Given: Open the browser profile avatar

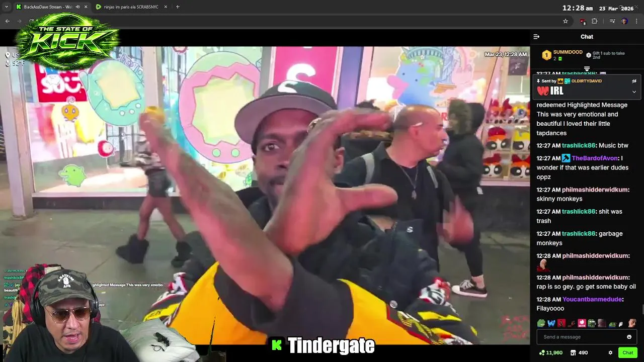Looking at the screenshot, I should pyautogui.click(x=624, y=21).
